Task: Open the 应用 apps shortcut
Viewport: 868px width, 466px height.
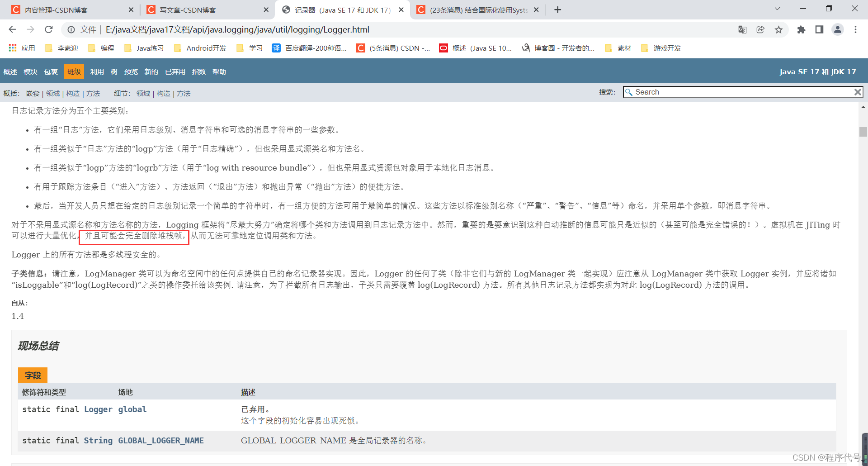Action: pyautogui.click(x=22, y=48)
